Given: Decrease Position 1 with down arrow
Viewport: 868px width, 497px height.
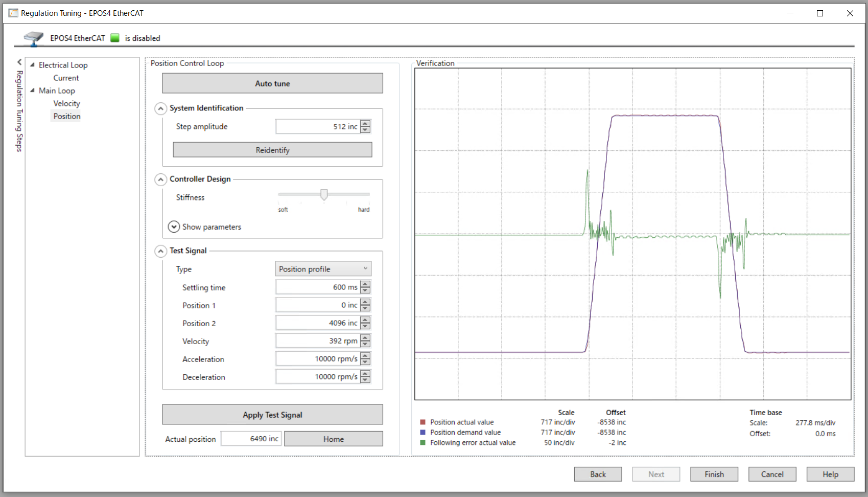Looking at the screenshot, I should [365, 309].
